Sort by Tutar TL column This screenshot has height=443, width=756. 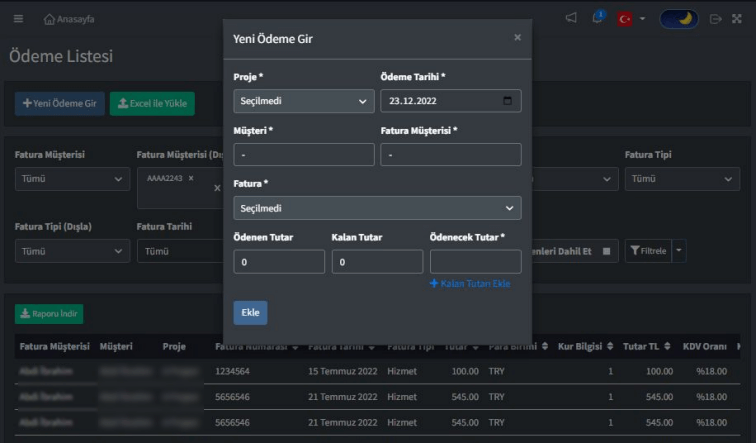[x=647, y=347]
